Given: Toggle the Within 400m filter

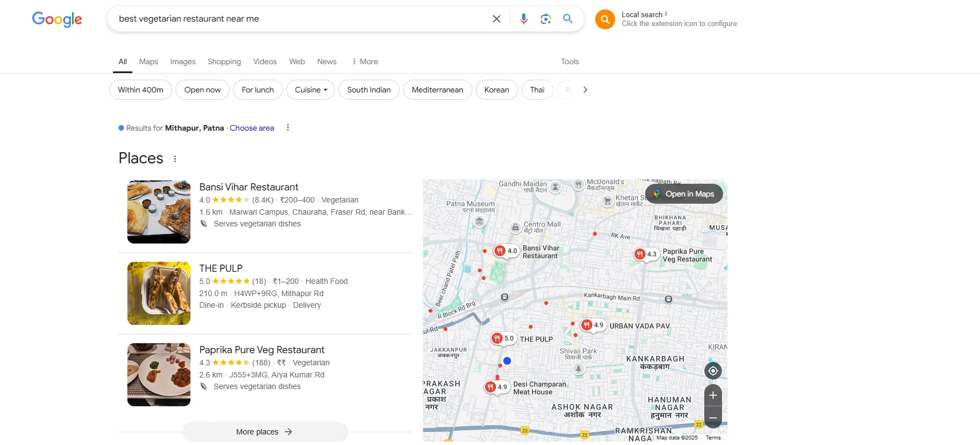Looking at the screenshot, I should [x=141, y=90].
